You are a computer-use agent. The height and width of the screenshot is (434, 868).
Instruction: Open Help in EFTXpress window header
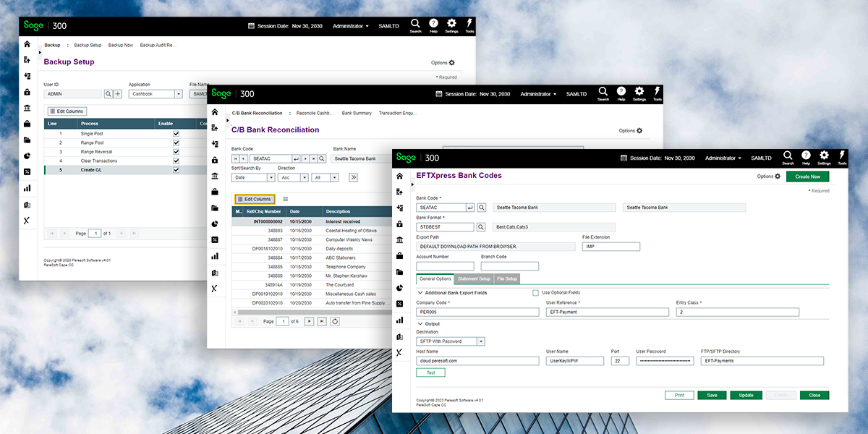coord(807,157)
